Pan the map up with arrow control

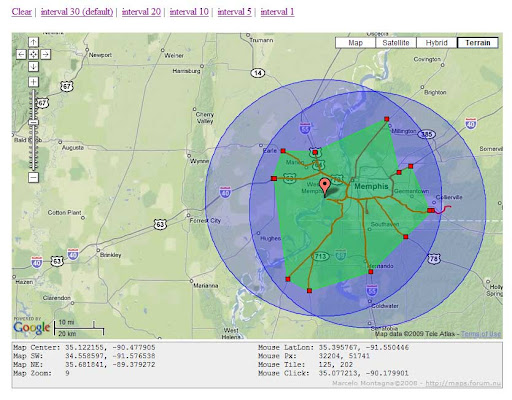tap(33, 42)
